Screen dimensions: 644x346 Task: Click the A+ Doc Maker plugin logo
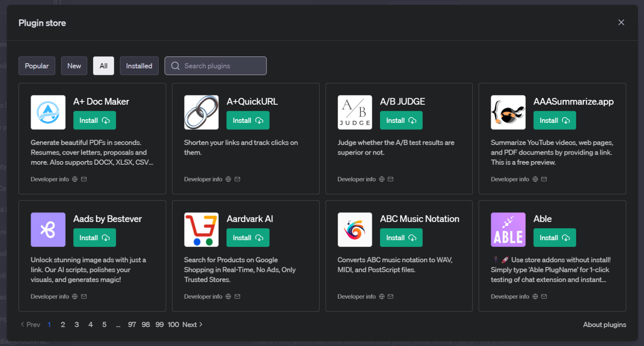[x=48, y=112]
